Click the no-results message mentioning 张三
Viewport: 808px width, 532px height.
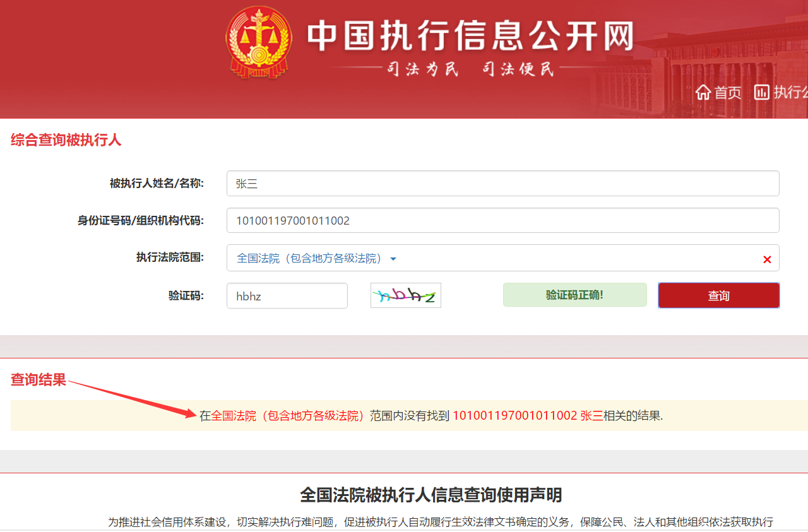pyautogui.click(x=431, y=415)
